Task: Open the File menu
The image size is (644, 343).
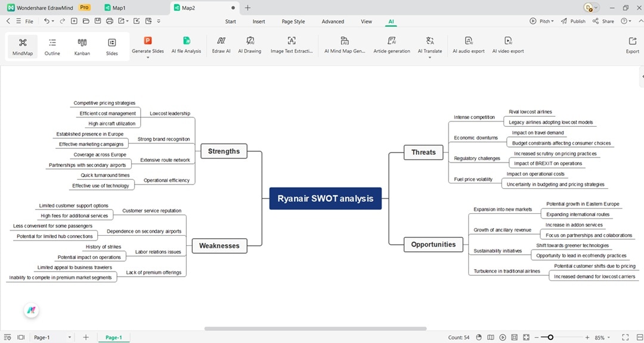Action: (x=29, y=21)
